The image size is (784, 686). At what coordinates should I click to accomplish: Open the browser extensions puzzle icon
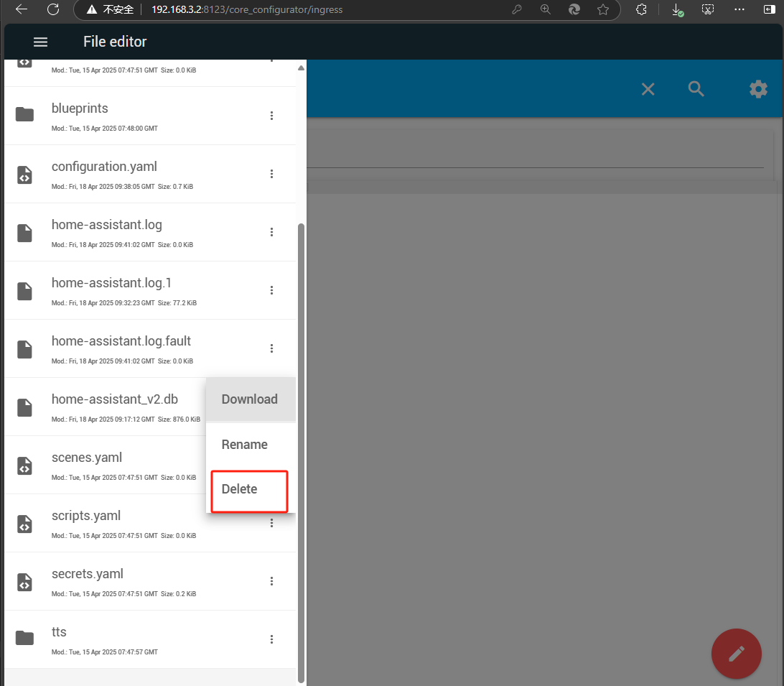click(x=642, y=10)
